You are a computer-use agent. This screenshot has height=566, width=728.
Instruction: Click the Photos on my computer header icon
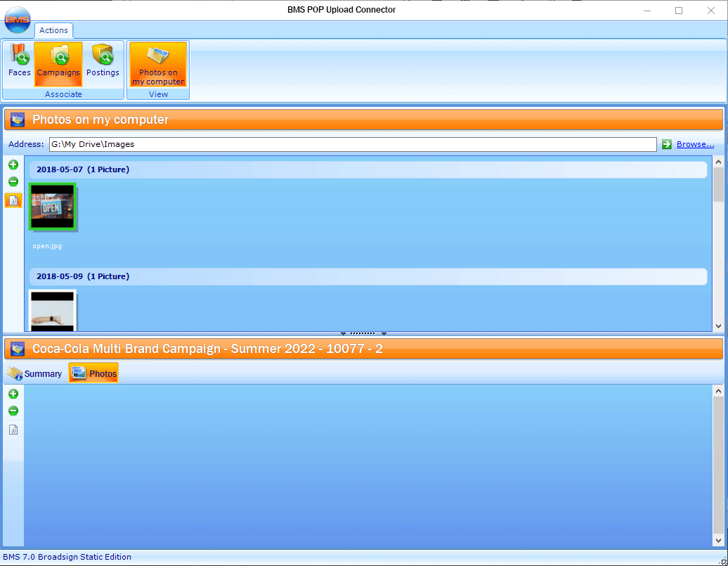18,120
